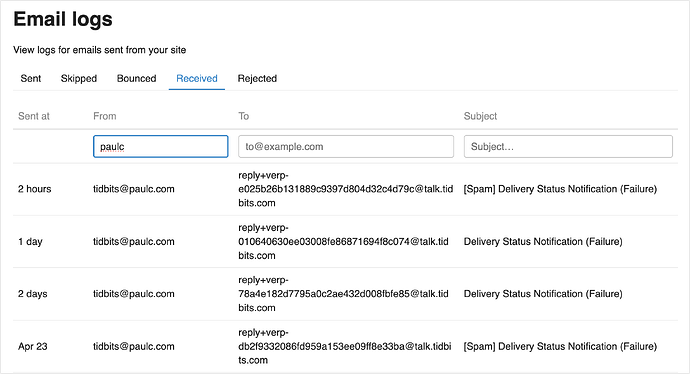Click the reply+verp-010640630 recipient address

click(344, 242)
